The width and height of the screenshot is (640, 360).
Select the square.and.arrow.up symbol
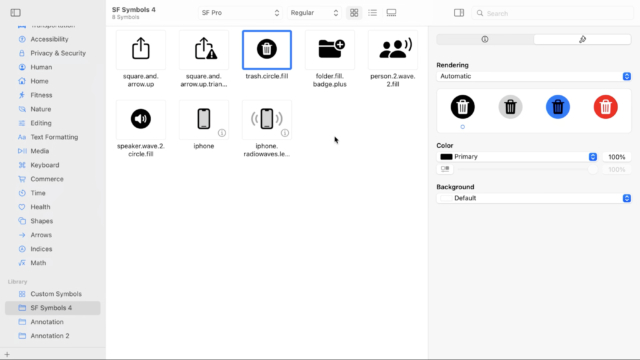pyautogui.click(x=141, y=50)
